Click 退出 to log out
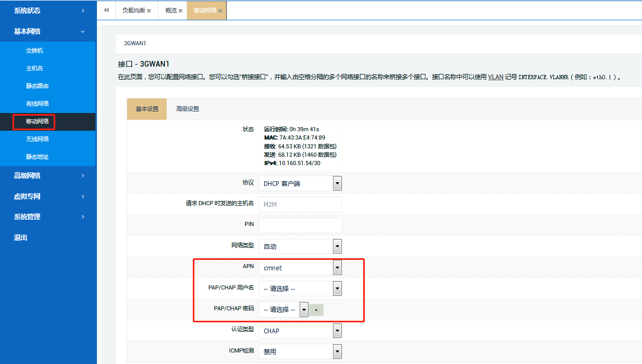The height and width of the screenshot is (364, 642). pyautogui.click(x=21, y=237)
